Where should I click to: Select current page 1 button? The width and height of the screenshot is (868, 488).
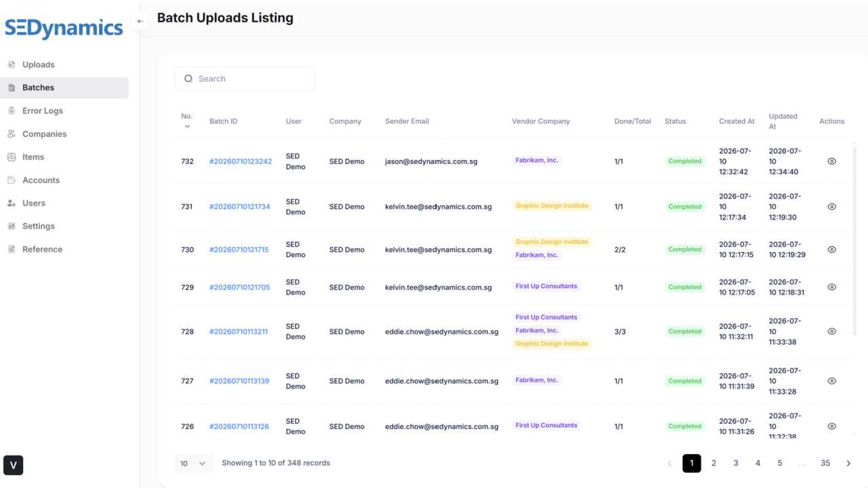point(692,463)
